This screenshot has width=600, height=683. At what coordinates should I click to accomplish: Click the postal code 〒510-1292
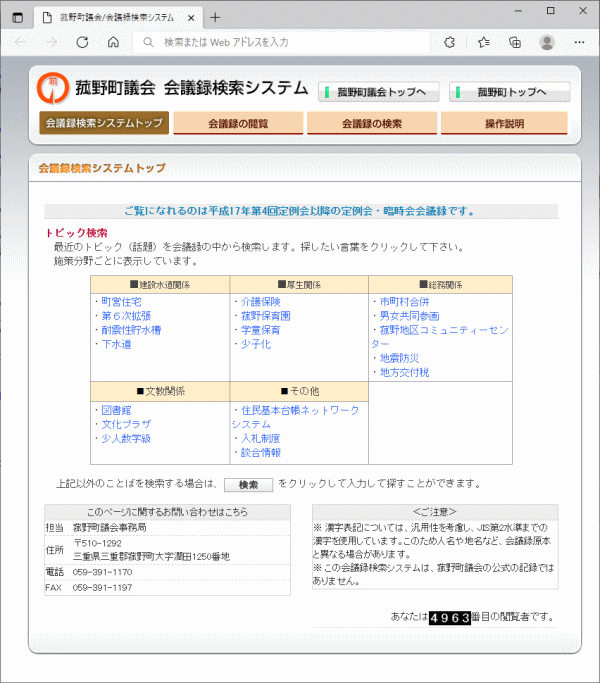pos(98,543)
